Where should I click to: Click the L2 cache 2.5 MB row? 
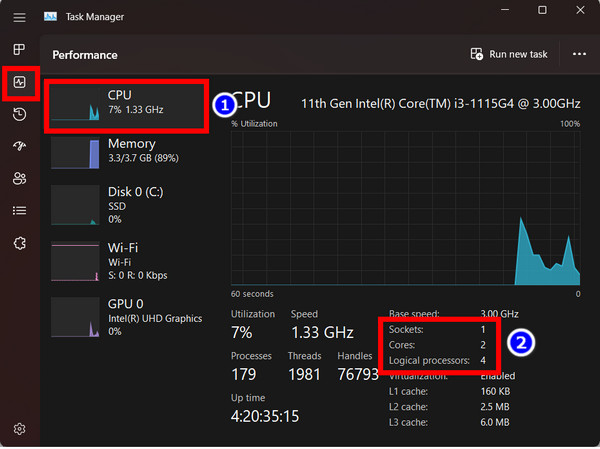pos(449,407)
